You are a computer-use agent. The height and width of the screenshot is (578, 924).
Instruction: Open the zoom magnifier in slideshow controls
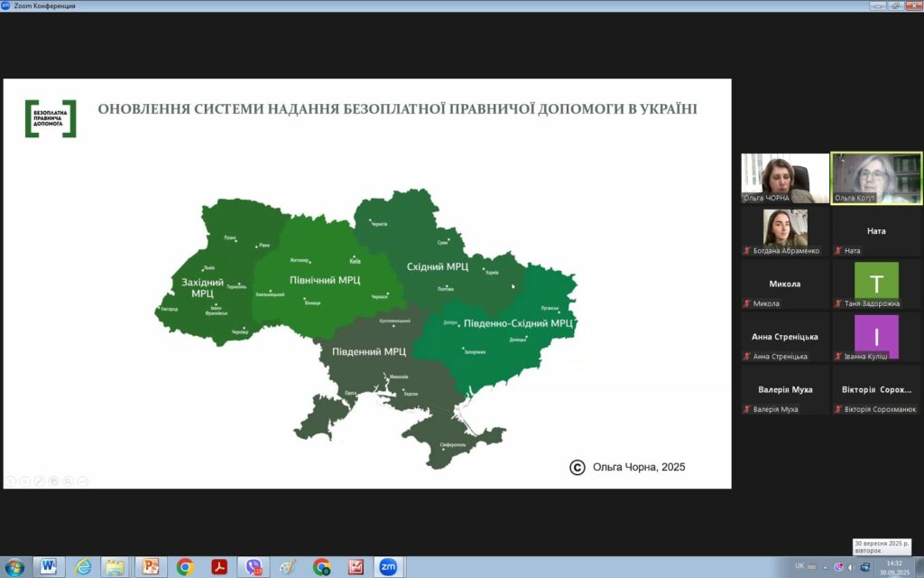pos(69,480)
